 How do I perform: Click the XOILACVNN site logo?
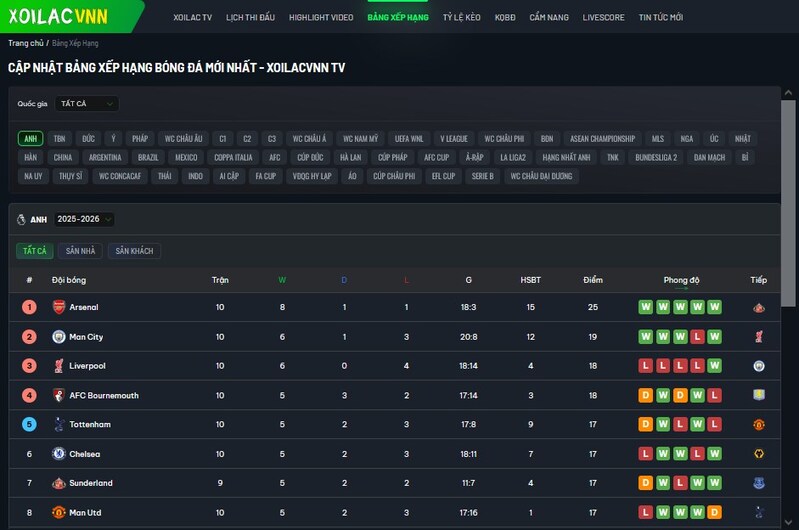coord(58,16)
